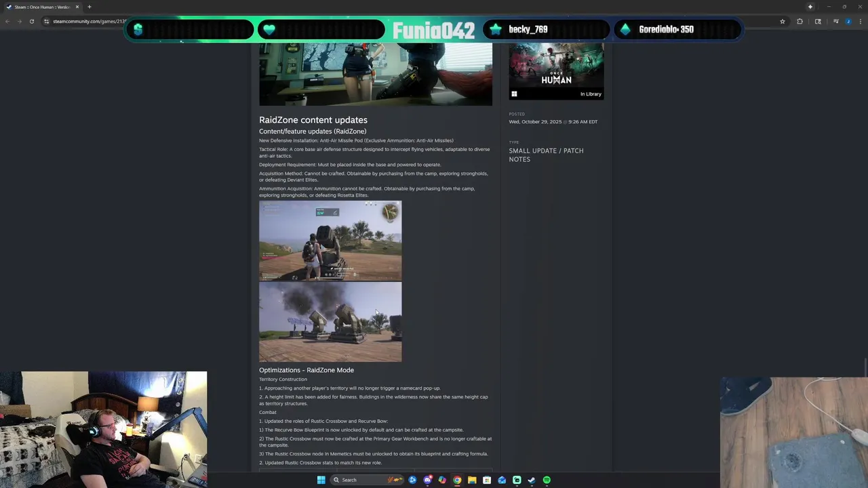Viewport: 868px width, 488px height.
Task: Open a new browser tab
Action: pos(89,7)
